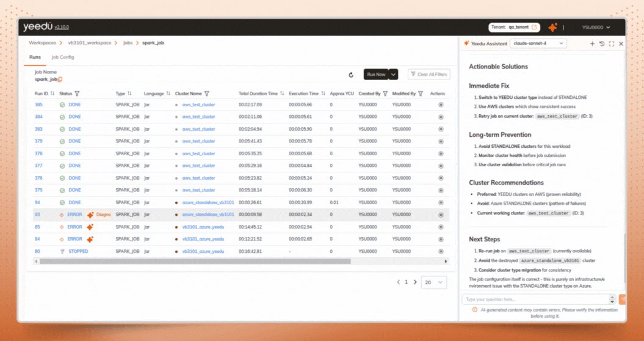Screen dimensions: 644x341
Task: Click the Yeedu logo
Action: (38, 27)
